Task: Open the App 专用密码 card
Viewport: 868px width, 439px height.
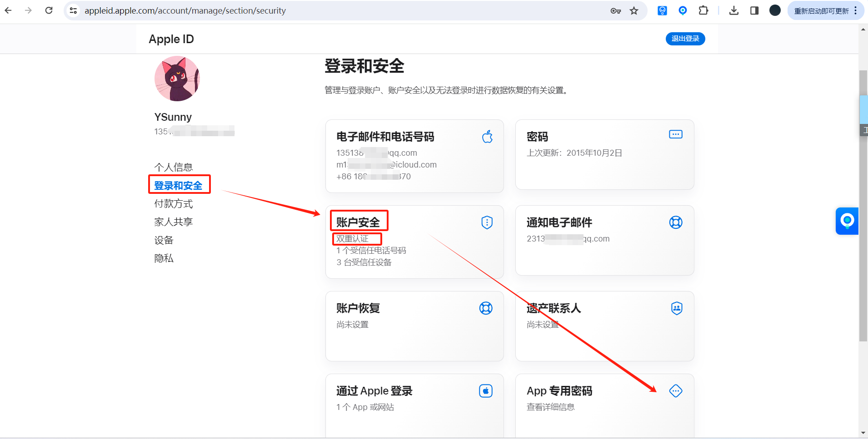Action: click(605, 406)
